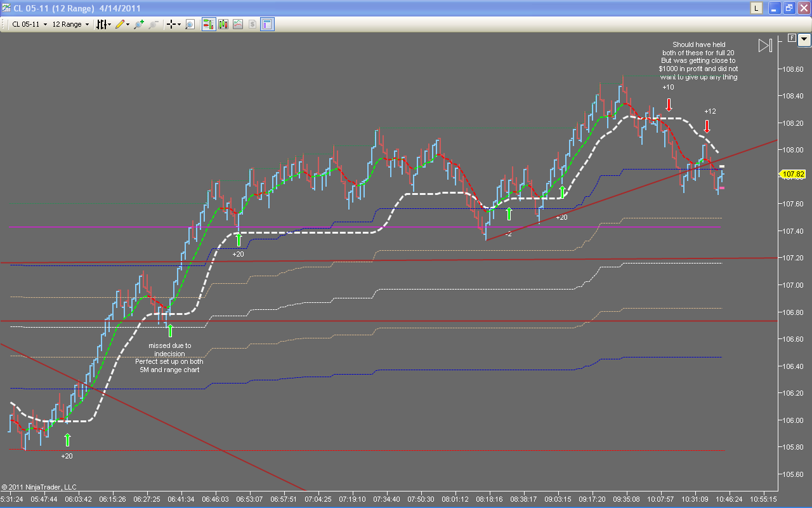Click the 108.60 price axis label
This screenshot has width=812, height=508.
coord(794,69)
